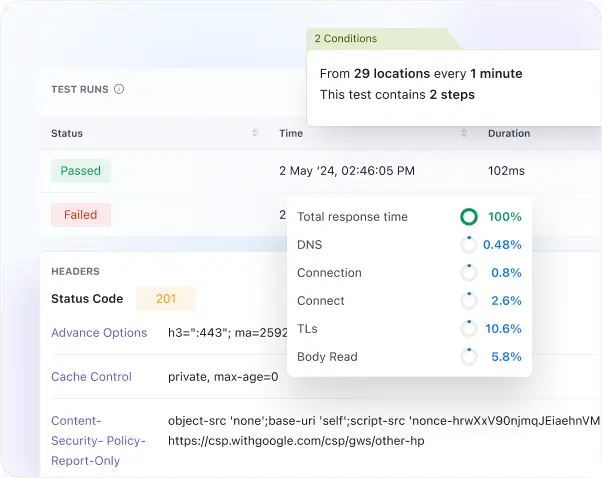Click the Duration column header
This screenshot has width=602, height=478.
509,133
